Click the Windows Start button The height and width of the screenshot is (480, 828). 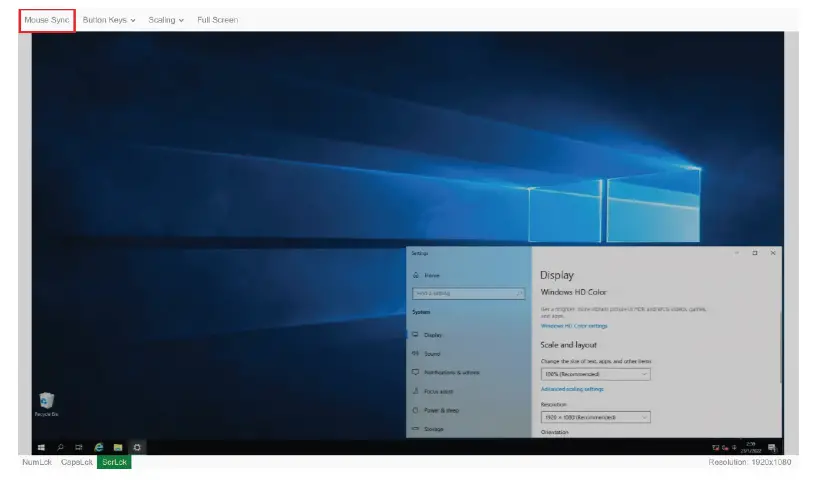42,447
